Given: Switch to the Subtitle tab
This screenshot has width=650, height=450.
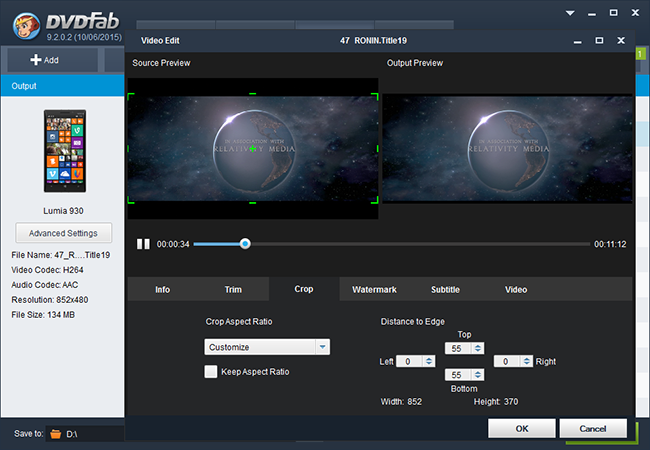Looking at the screenshot, I should point(445,289).
